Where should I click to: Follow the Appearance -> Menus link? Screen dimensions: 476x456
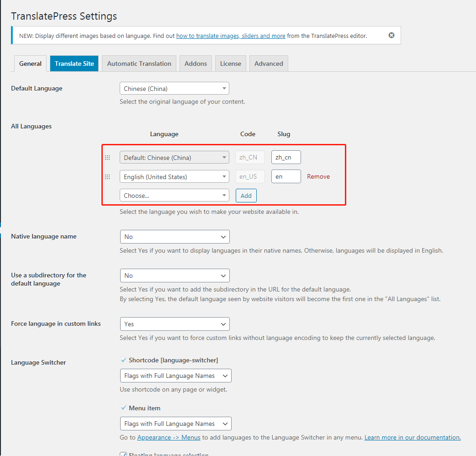[x=169, y=437]
